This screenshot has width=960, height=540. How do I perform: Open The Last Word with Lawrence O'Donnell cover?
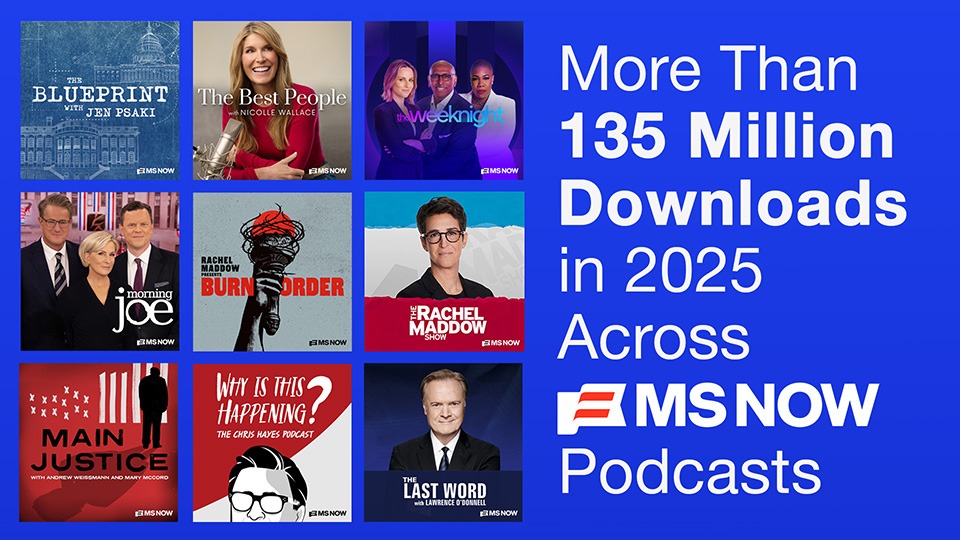click(443, 442)
